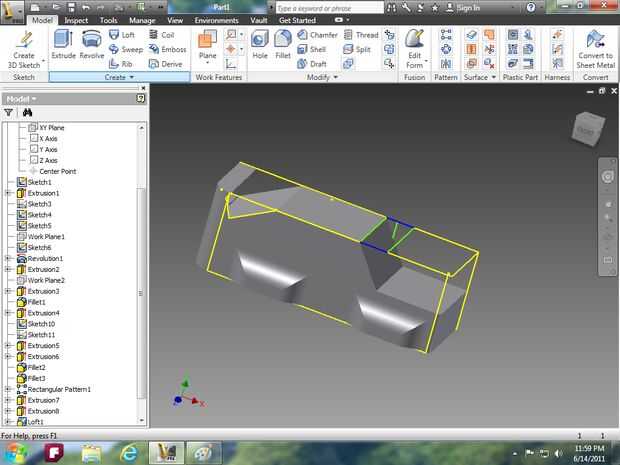Pick the Draft tool
Image resolution: width=620 pixels, height=465 pixels.
(x=312, y=64)
